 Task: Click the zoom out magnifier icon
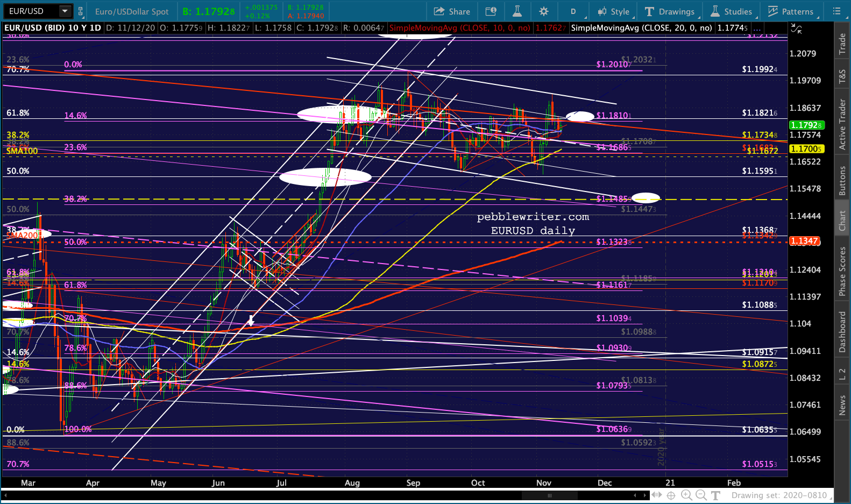tap(701, 495)
